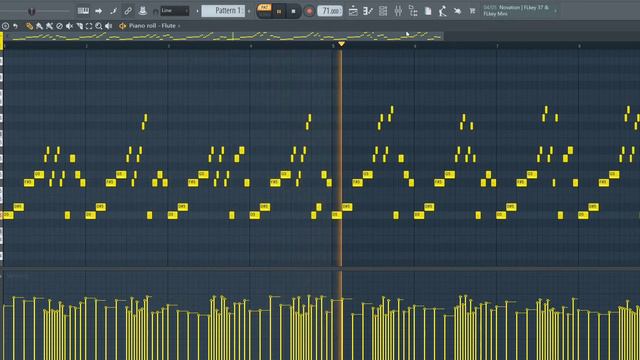Expand the arrow after Piano roll - Flute
640x360 pixels.
coord(179,26)
